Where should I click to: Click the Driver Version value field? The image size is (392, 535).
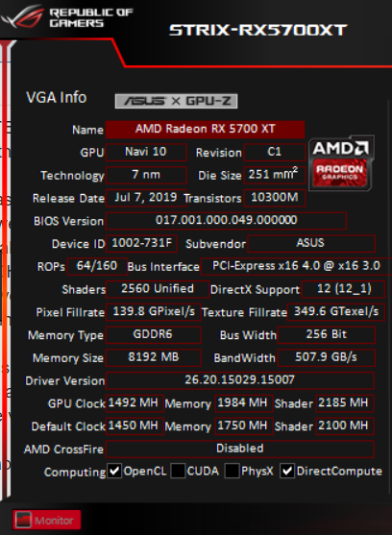240,380
